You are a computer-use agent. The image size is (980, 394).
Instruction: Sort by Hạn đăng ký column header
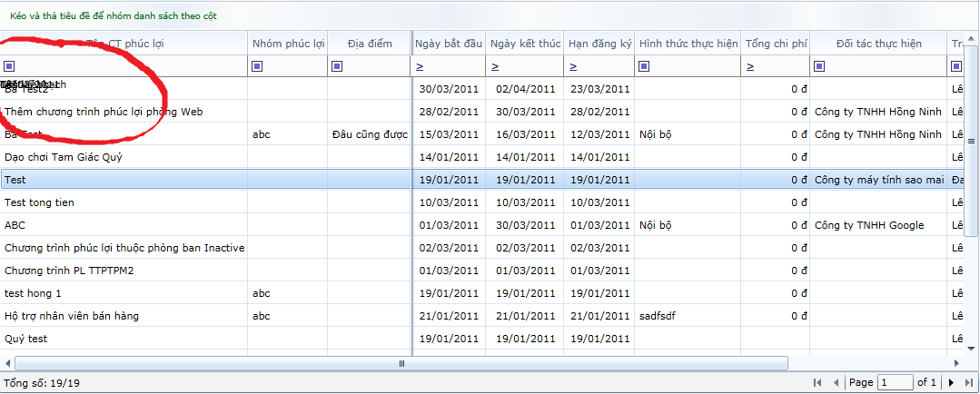coord(599,44)
